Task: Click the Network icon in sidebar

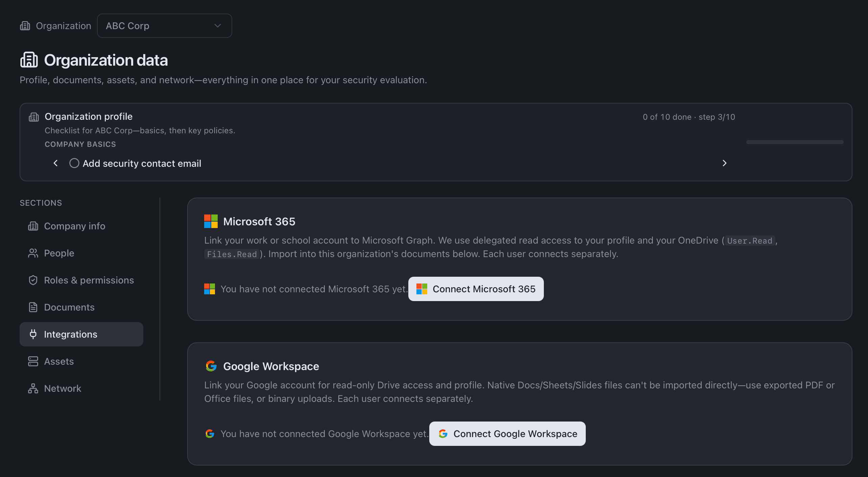Action: (33, 388)
